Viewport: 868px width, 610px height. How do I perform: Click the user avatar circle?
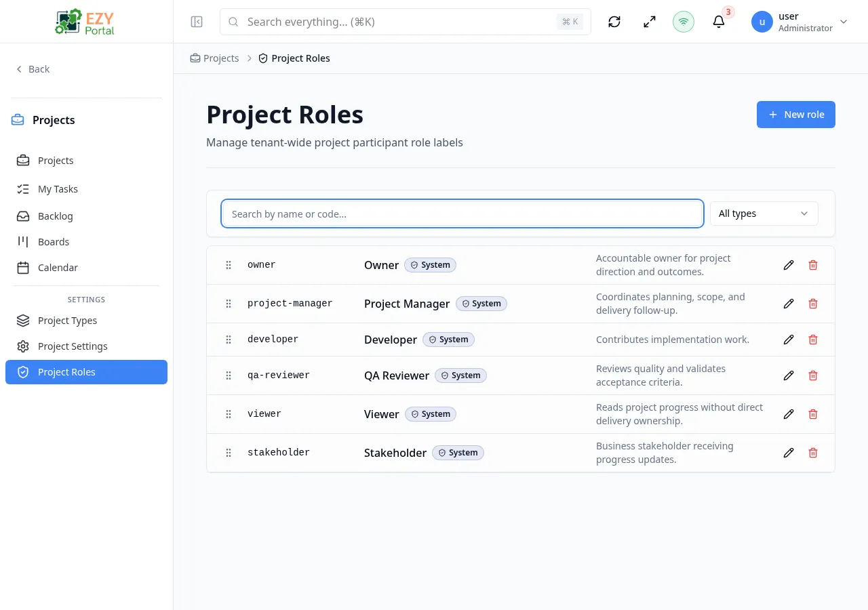click(762, 22)
